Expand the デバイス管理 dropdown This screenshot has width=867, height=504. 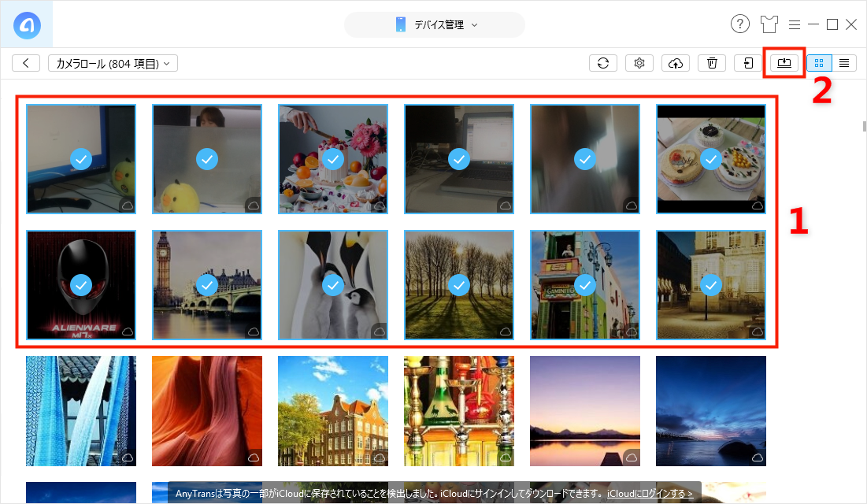coord(434,25)
